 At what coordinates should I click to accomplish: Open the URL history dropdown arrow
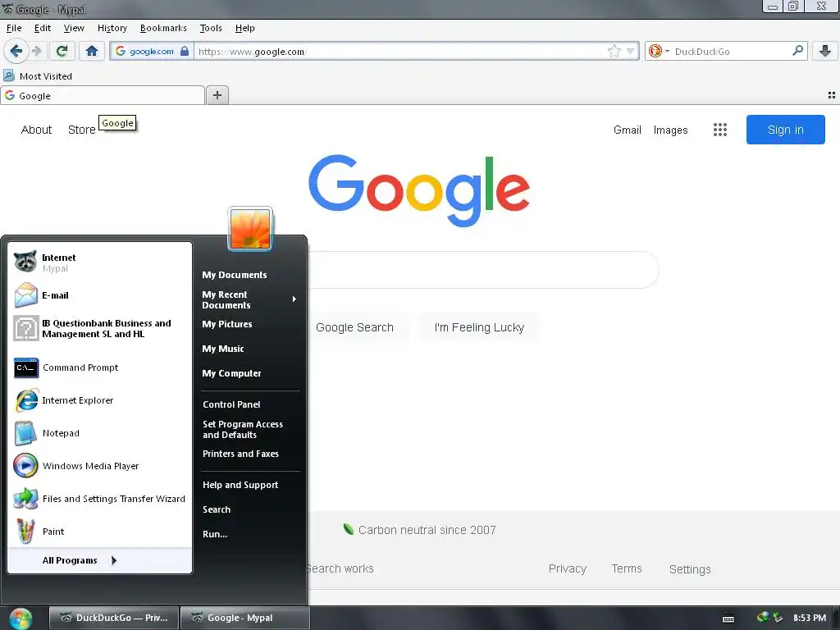click(x=631, y=52)
